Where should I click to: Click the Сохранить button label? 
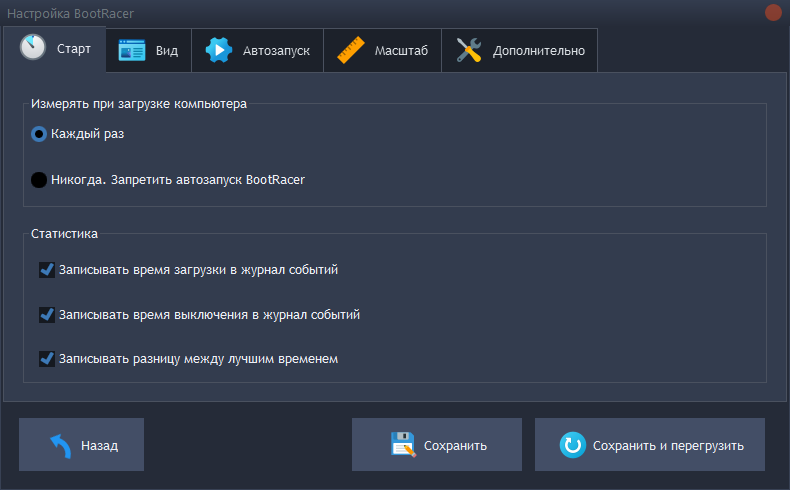click(455, 446)
